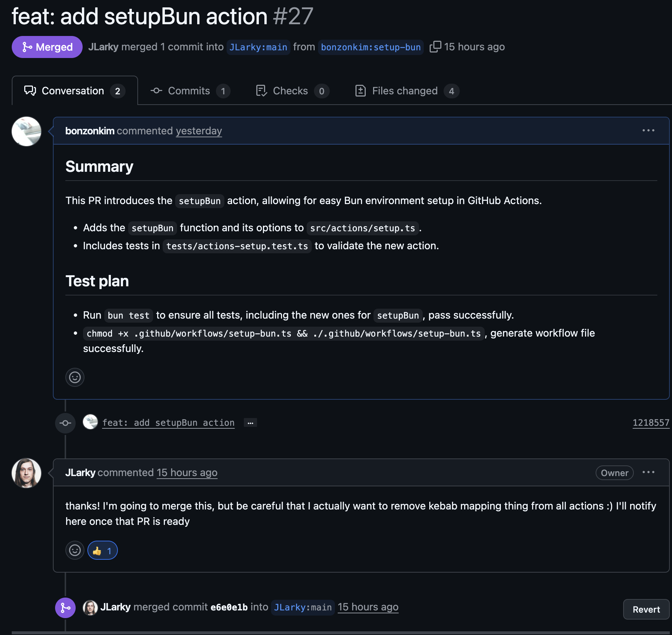The width and height of the screenshot is (672, 635).
Task: Expand the commit message ellipsis
Action: 250,423
